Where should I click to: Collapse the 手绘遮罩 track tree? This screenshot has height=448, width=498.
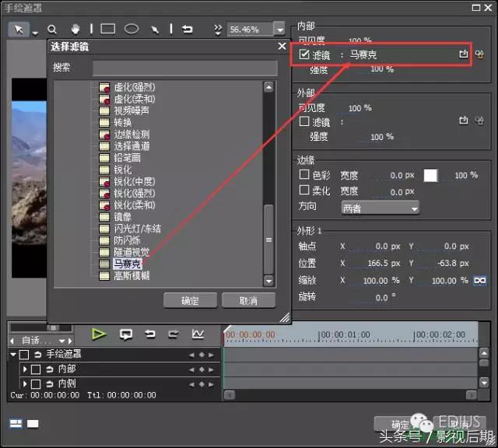(x=13, y=355)
